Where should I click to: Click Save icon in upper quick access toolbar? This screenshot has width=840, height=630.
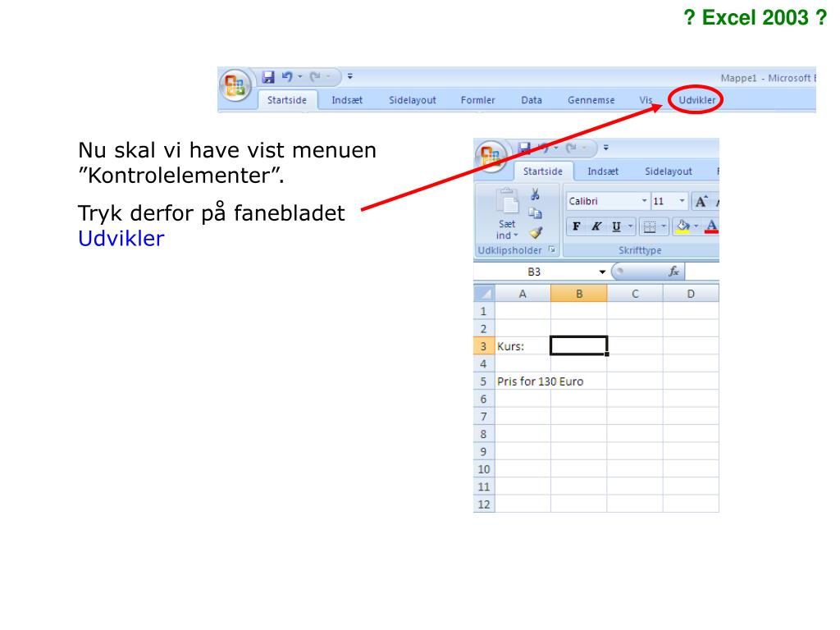pos(268,76)
